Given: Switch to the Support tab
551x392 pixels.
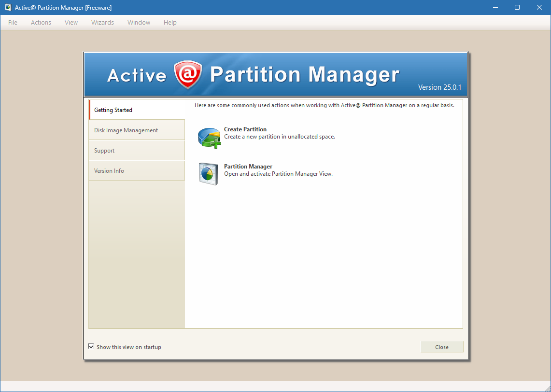Looking at the screenshot, I should (x=137, y=150).
